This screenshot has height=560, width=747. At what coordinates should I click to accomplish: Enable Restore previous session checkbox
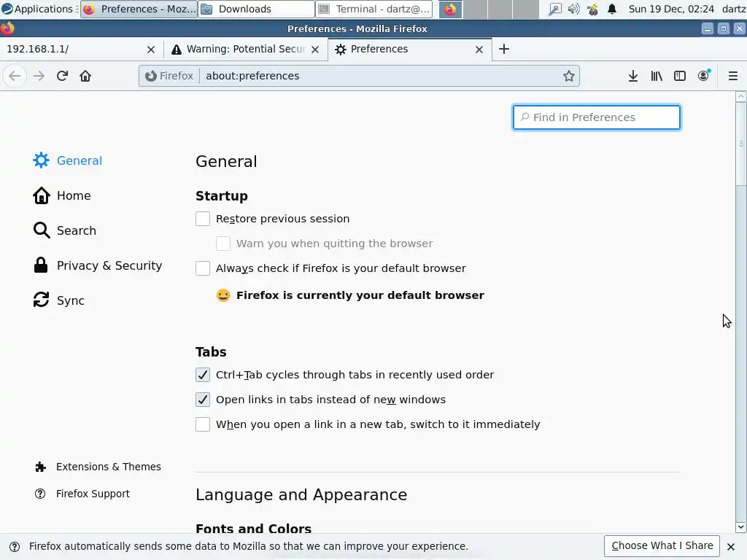[x=203, y=219]
